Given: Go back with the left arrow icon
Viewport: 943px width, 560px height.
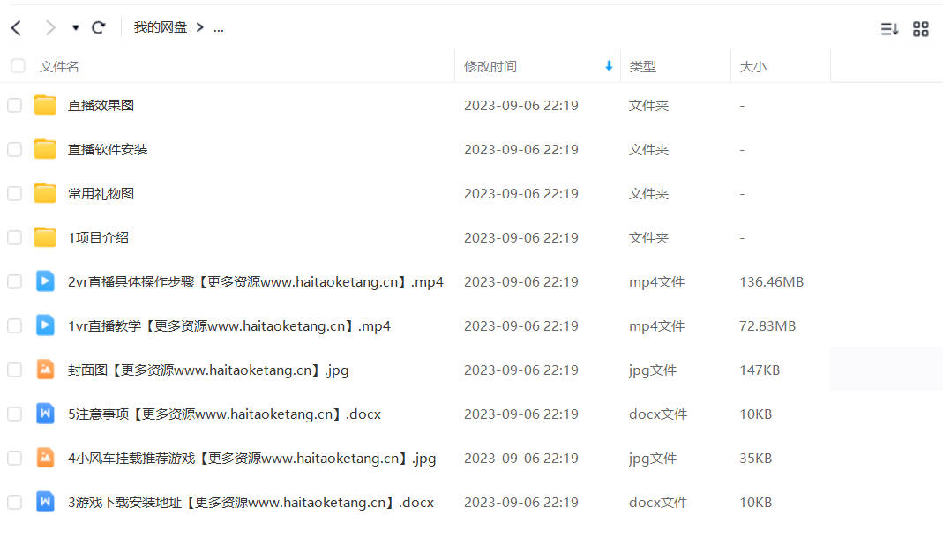Looking at the screenshot, I should (x=16, y=27).
